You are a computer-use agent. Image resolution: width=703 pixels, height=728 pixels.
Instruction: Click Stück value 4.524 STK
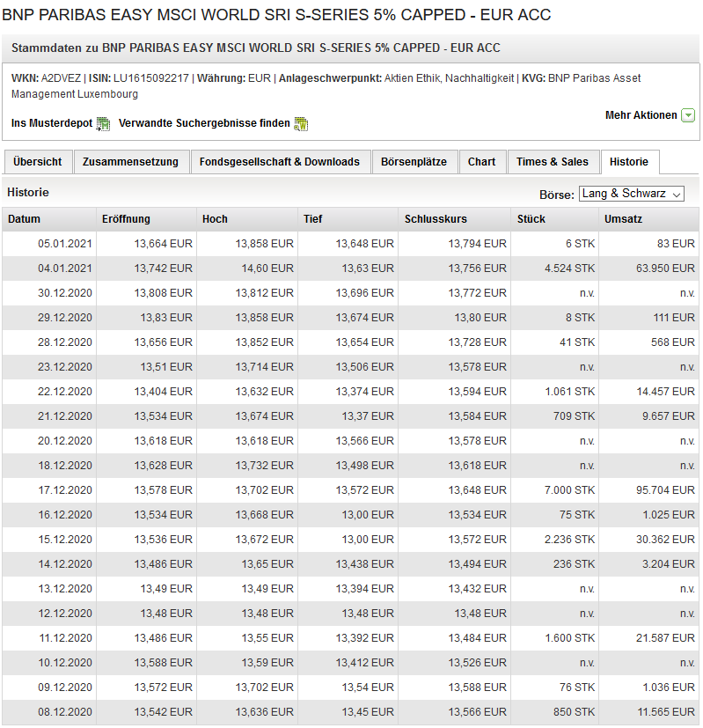point(570,268)
